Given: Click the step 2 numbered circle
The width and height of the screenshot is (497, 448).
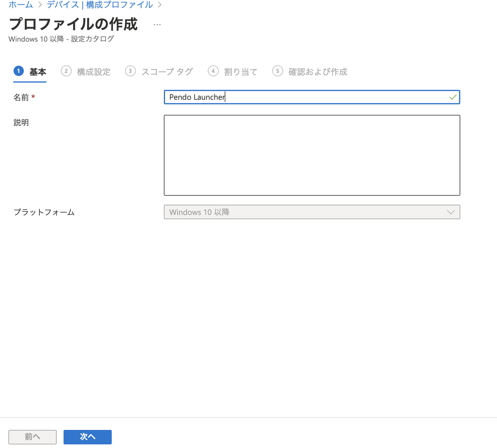Looking at the screenshot, I should (66, 71).
